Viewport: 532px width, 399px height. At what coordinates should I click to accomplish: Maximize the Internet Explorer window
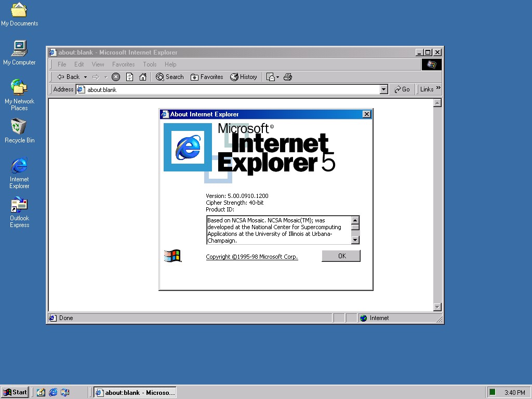428,52
